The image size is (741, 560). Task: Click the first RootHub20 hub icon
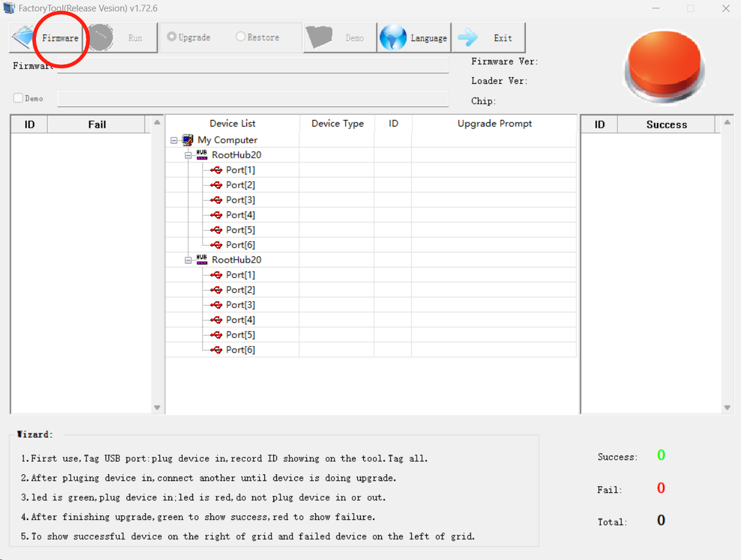(202, 155)
